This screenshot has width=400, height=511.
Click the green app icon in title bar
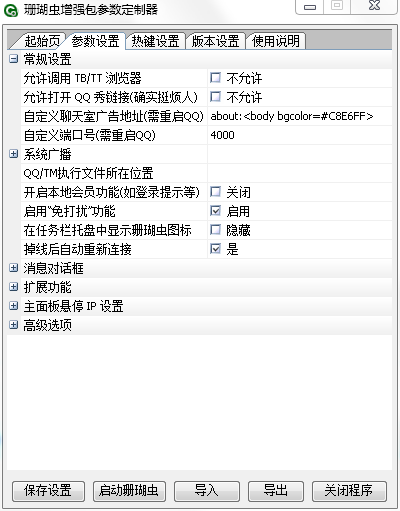click(x=11, y=11)
